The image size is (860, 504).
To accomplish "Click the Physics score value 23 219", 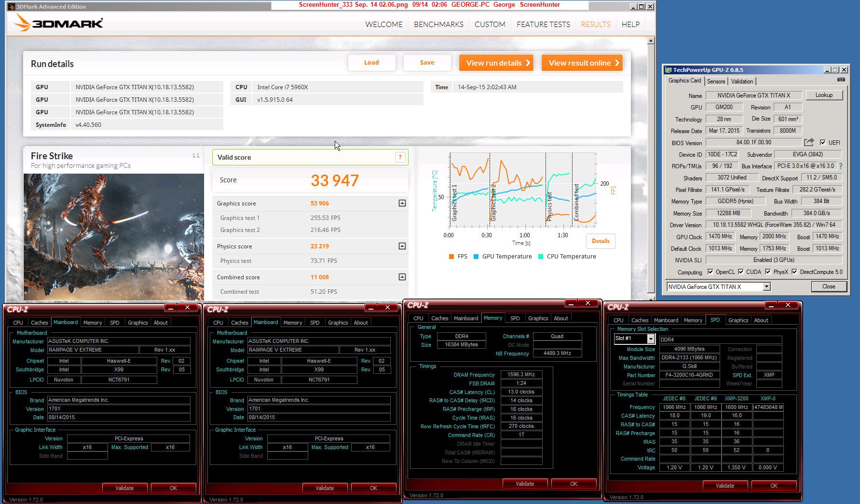I will coord(320,246).
